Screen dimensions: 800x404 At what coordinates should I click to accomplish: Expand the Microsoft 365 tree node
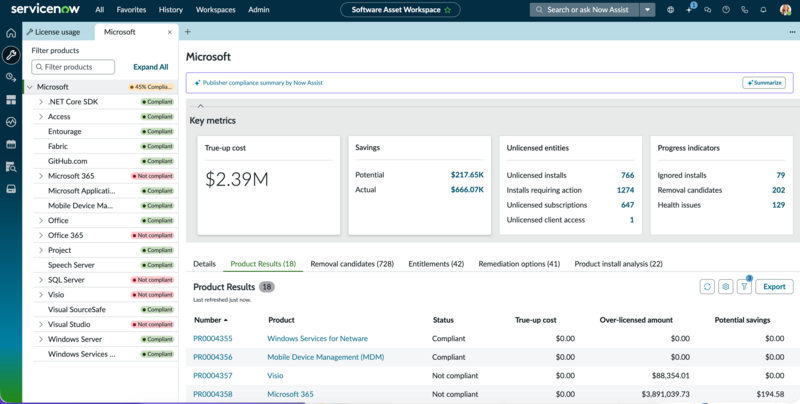point(41,176)
